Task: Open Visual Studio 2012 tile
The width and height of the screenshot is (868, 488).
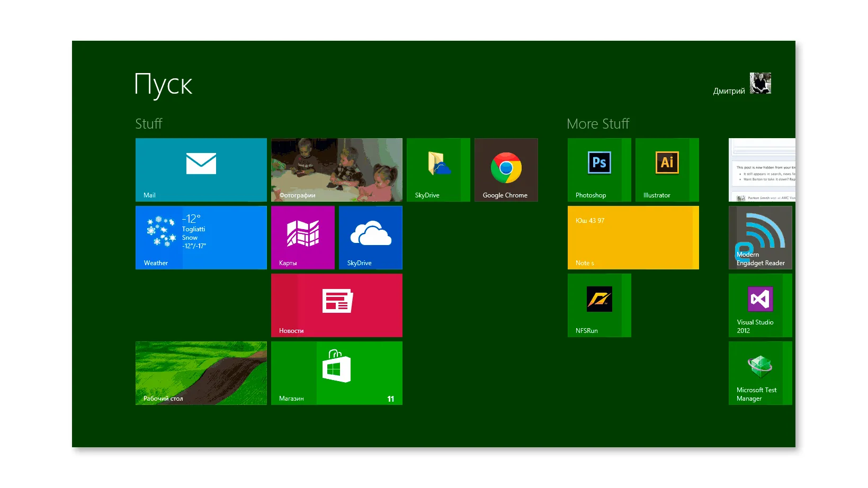Action: click(x=760, y=305)
